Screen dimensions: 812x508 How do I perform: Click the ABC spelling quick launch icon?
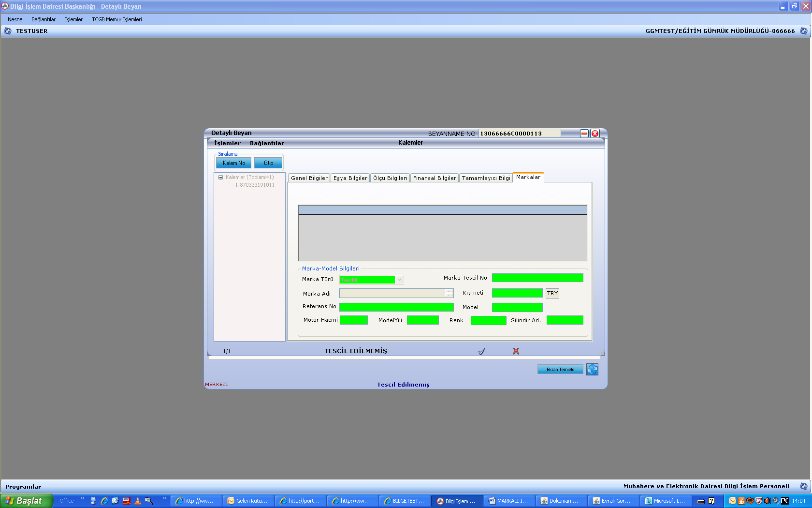[126, 501]
